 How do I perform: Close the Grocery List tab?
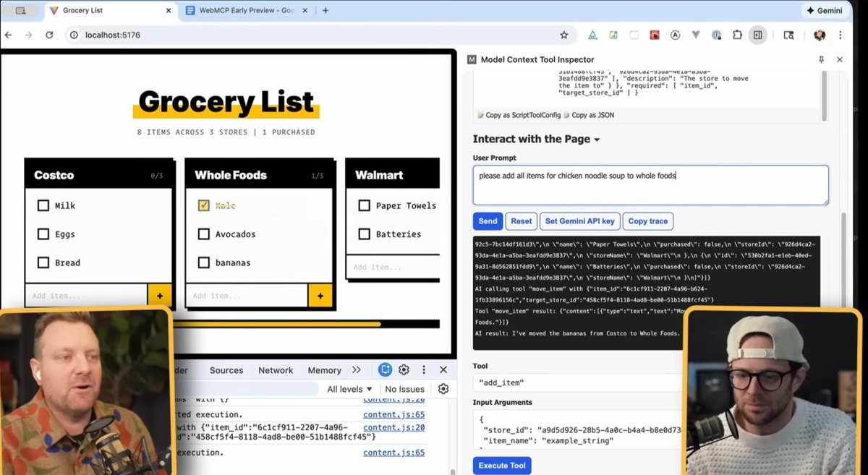tap(168, 11)
